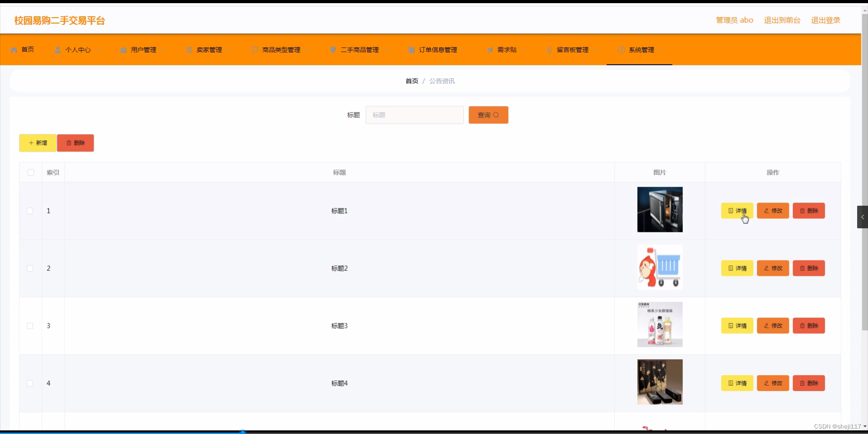Click the detail icon for row 标题4
868x434 pixels.
(731, 383)
